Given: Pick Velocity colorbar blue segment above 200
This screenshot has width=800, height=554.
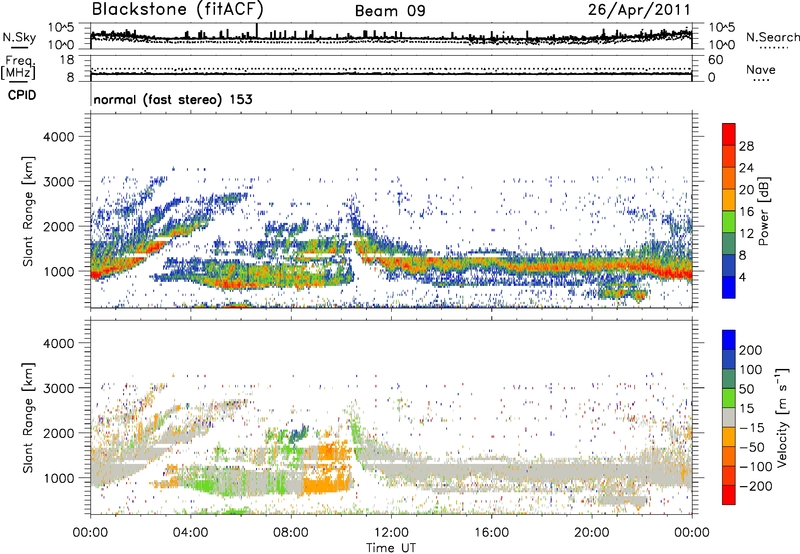Looking at the screenshot, I should 729,340.
